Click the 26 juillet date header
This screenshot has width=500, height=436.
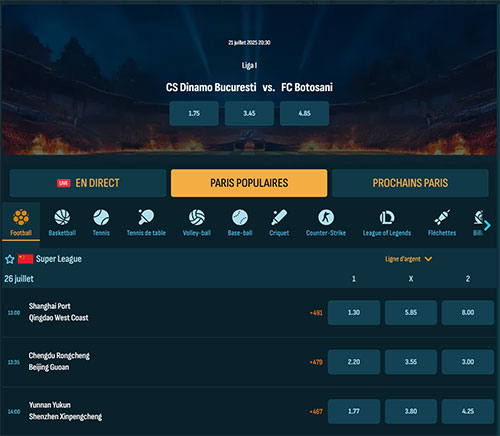point(19,279)
